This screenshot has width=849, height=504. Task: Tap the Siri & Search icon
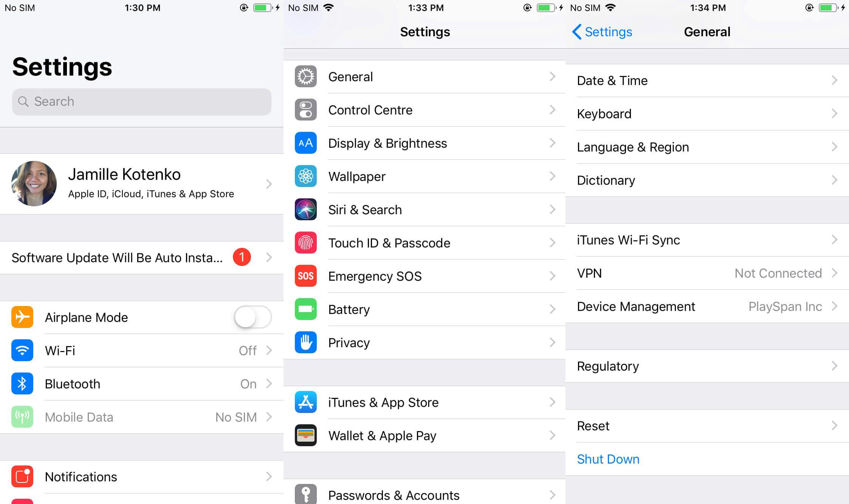tap(305, 209)
